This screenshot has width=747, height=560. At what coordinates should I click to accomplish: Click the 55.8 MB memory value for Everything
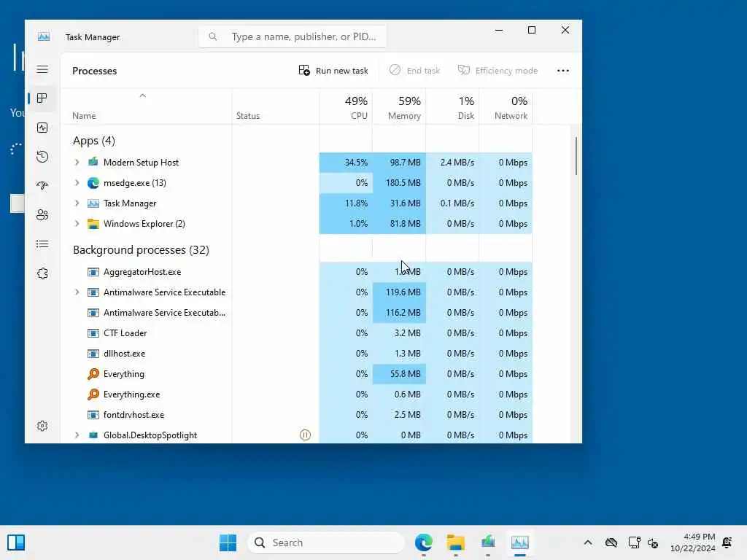click(x=405, y=374)
